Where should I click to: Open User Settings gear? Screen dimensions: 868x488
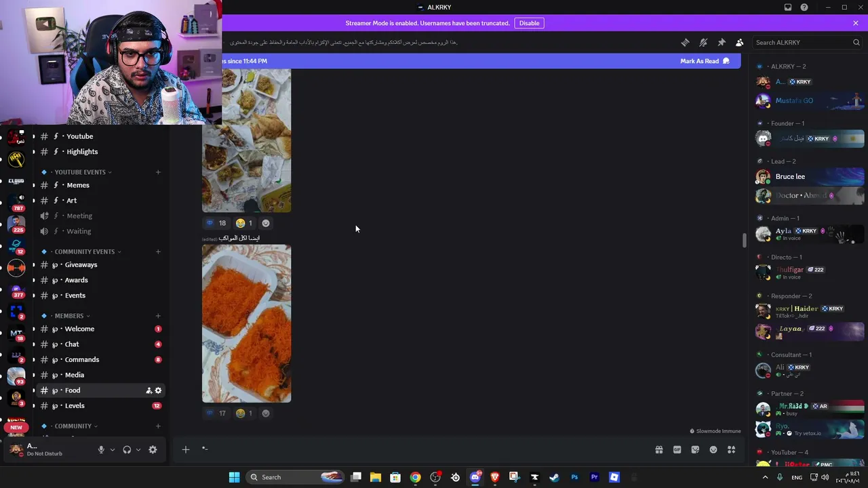coord(153,449)
